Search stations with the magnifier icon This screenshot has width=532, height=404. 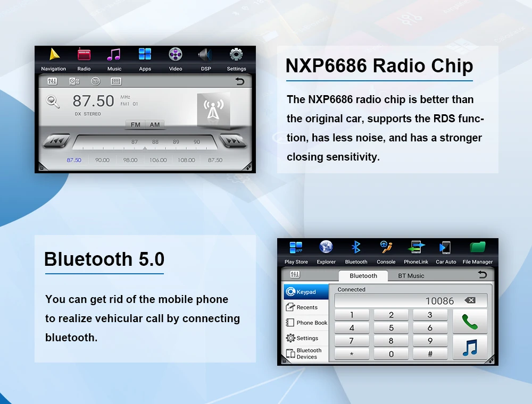pyautogui.click(x=53, y=102)
